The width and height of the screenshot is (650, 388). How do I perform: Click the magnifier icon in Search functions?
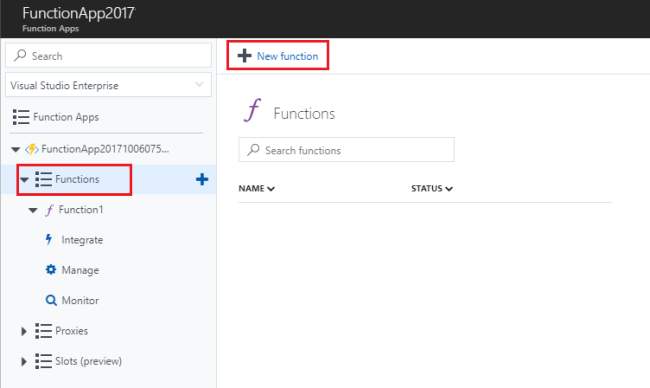coord(253,150)
